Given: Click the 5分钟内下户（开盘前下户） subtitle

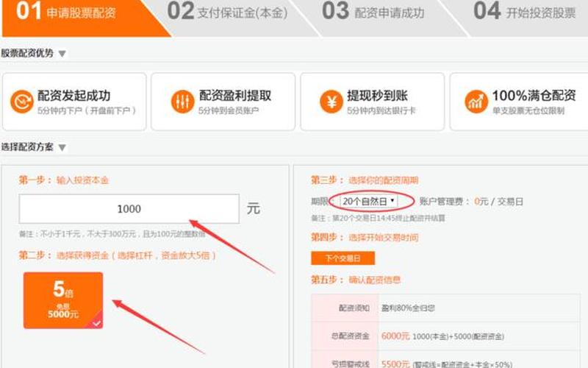Looking at the screenshot, I should [87, 111].
